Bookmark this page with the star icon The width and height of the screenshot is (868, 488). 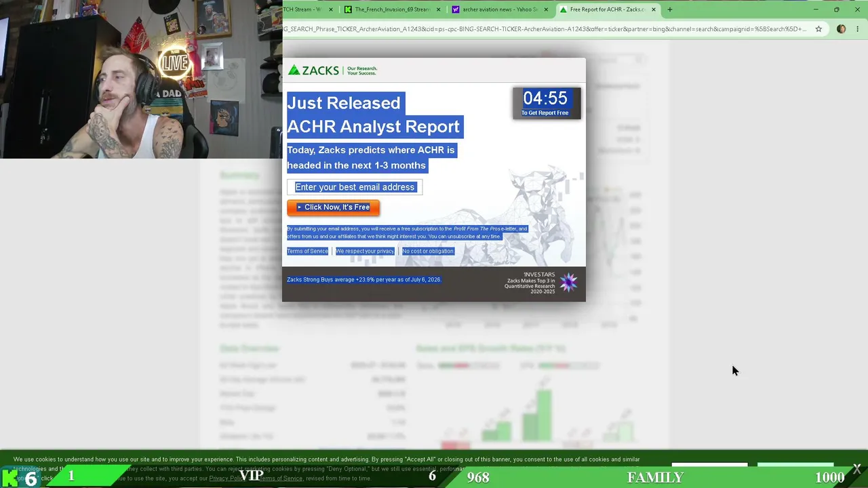(x=818, y=29)
